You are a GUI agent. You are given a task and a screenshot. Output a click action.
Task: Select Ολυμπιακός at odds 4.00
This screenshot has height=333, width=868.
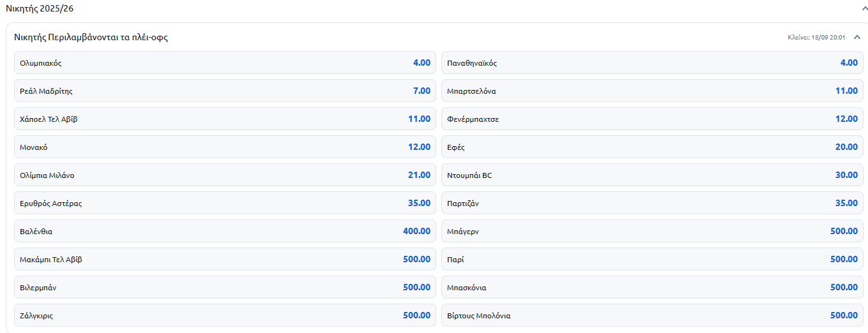pyautogui.click(x=225, y=63)
